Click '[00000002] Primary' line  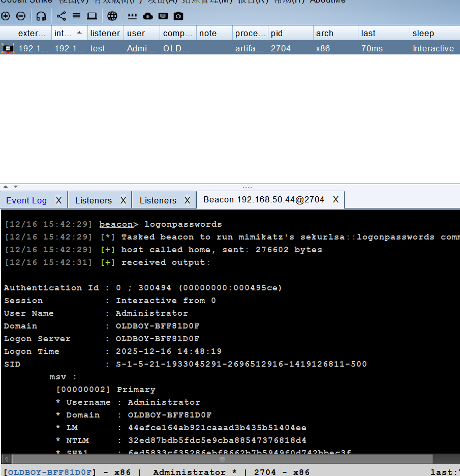pyautogui.click(x=106, y=390)
